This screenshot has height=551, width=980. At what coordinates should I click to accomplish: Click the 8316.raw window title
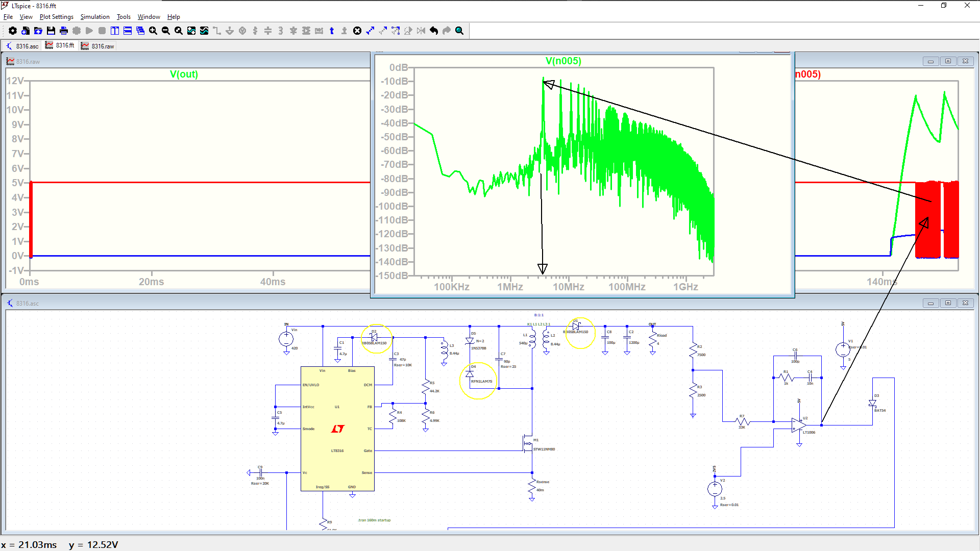(28, 61)
